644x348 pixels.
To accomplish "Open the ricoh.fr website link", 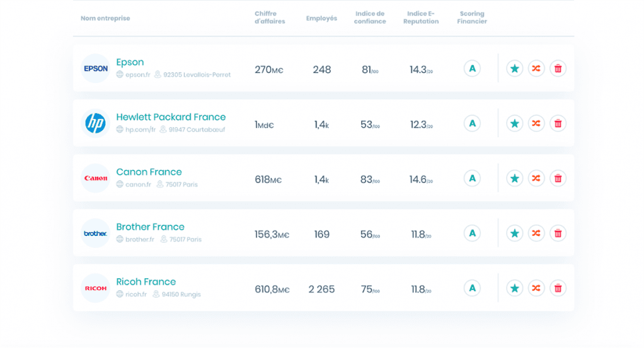I will [136, 295].
